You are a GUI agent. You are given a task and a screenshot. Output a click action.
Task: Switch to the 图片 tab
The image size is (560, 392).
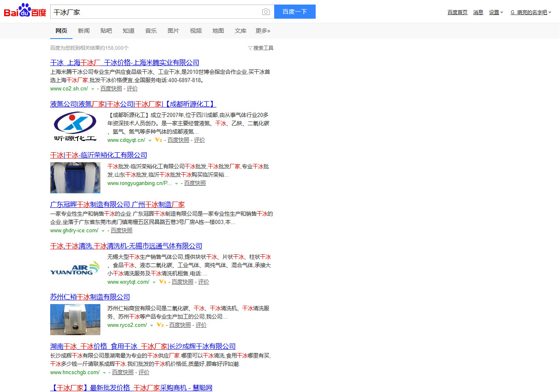point(173,31)
